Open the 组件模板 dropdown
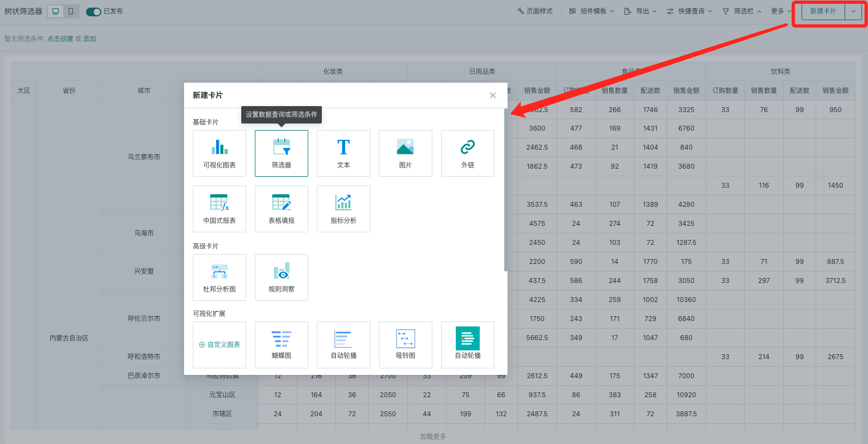The width and height of the screenshot is (868, 444). 592,11
